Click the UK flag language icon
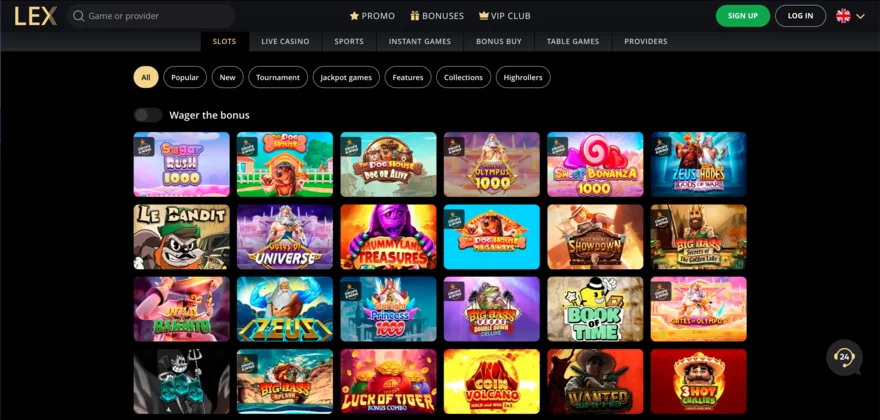Screen dimensions: 880x420 (843, 16)
